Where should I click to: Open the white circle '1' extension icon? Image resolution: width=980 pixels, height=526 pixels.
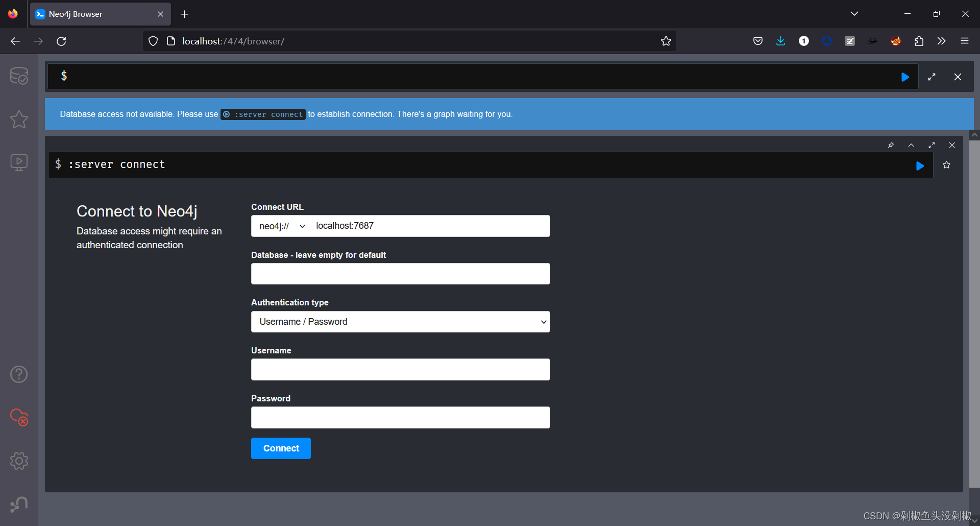804,41
